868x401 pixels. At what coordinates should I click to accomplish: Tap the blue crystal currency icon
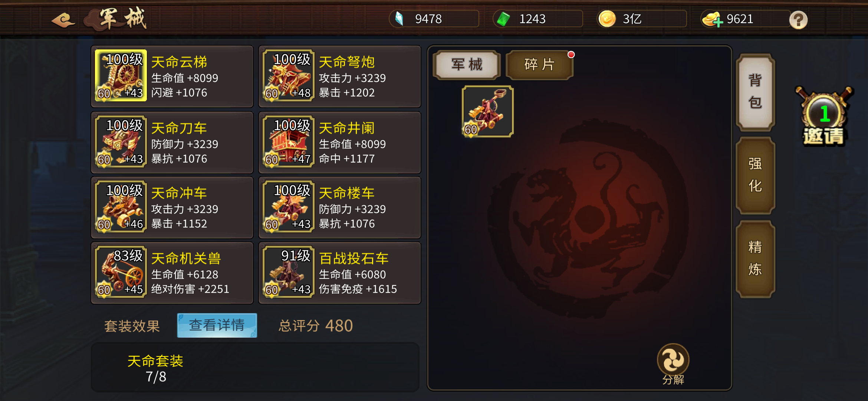399,19
